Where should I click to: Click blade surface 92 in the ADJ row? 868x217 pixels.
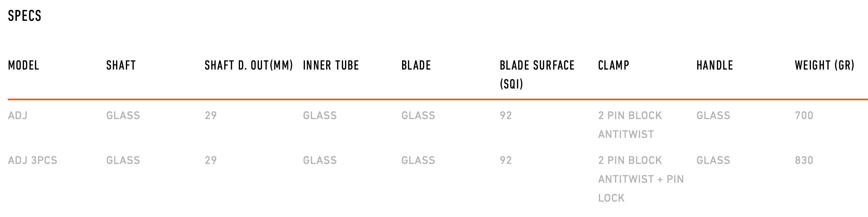pyautogui.click(x=506, y=116)
